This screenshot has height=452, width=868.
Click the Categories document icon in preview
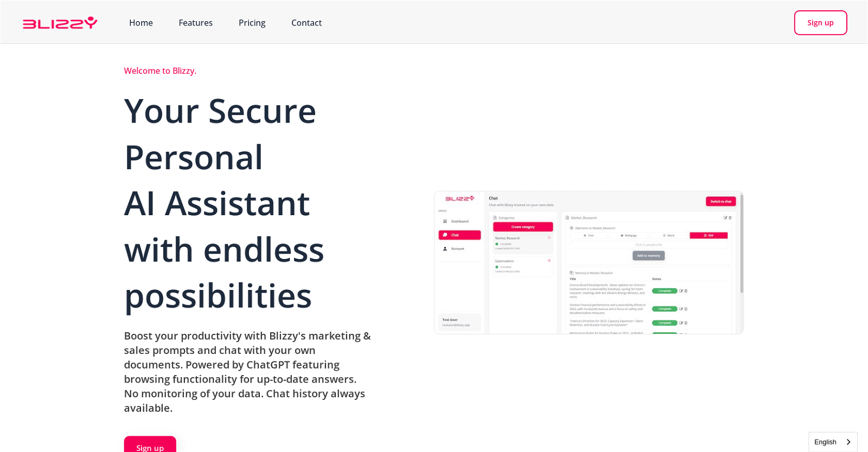tap(495, 218)
